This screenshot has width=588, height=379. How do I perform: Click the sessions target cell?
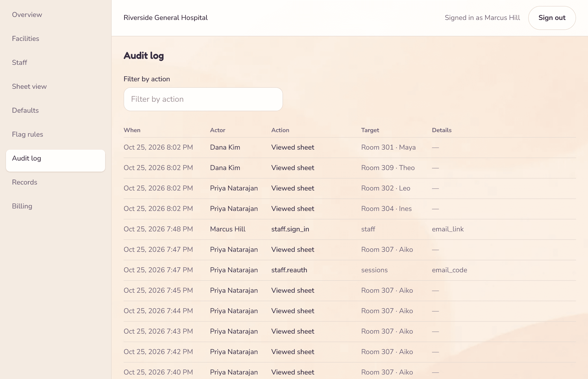point(374,270)
